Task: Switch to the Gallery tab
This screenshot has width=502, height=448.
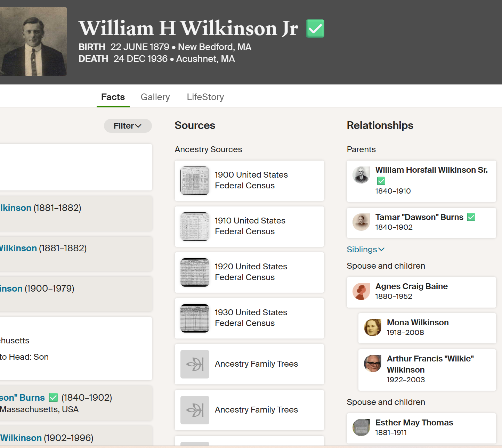Action: click(155, 97)
